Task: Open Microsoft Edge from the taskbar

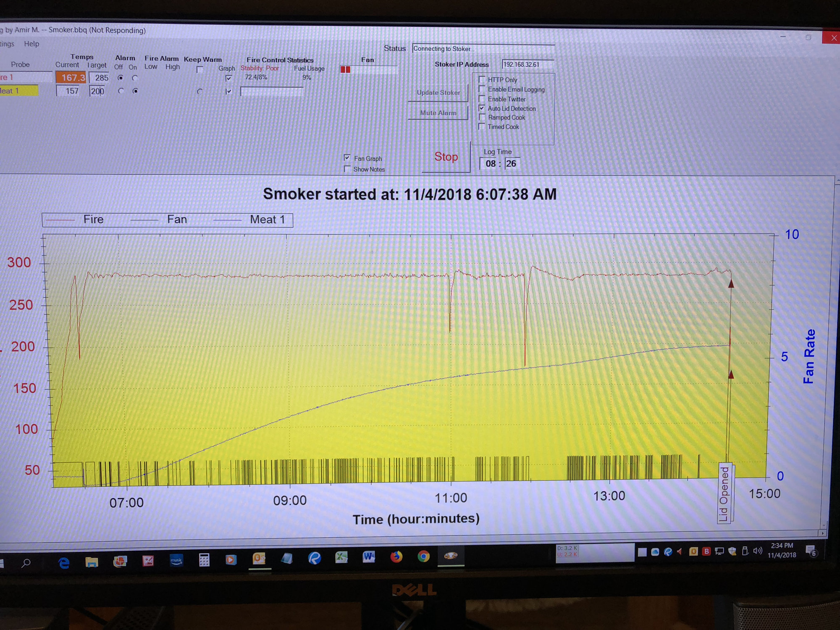Action: pyautogui.click(x=64, y=562)
